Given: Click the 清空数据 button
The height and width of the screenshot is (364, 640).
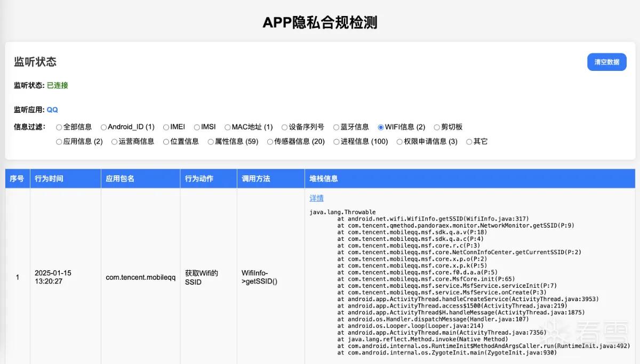Looking at the screenshot, I should coord(607,62).
